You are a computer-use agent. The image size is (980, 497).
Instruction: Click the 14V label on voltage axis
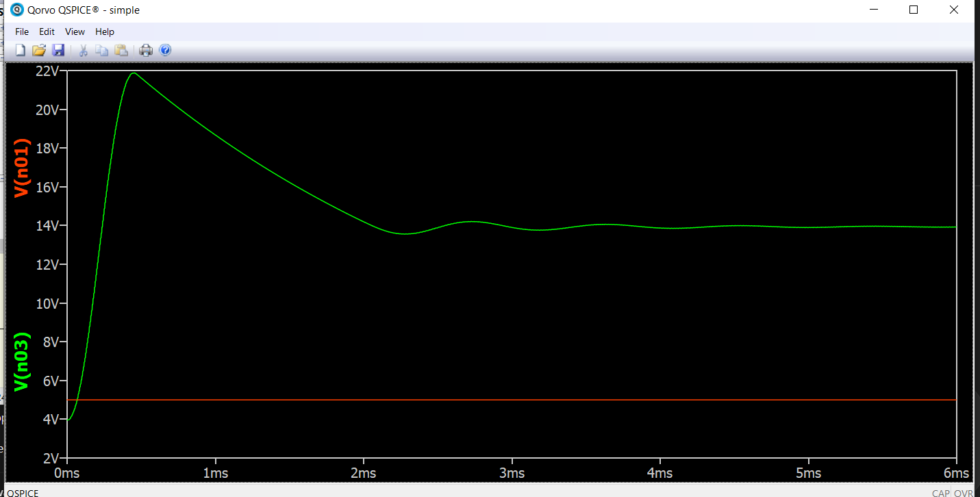pos(47,225)
